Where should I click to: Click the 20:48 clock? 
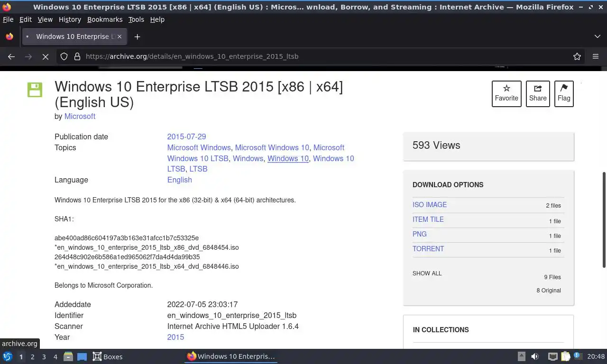pos(596,356)
